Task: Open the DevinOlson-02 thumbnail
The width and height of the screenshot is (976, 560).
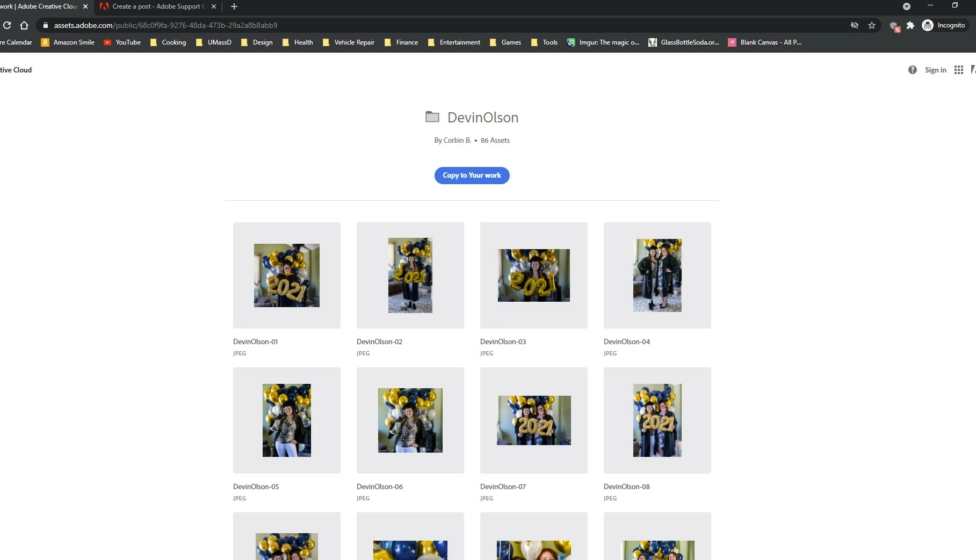Action: pos(410,275)
